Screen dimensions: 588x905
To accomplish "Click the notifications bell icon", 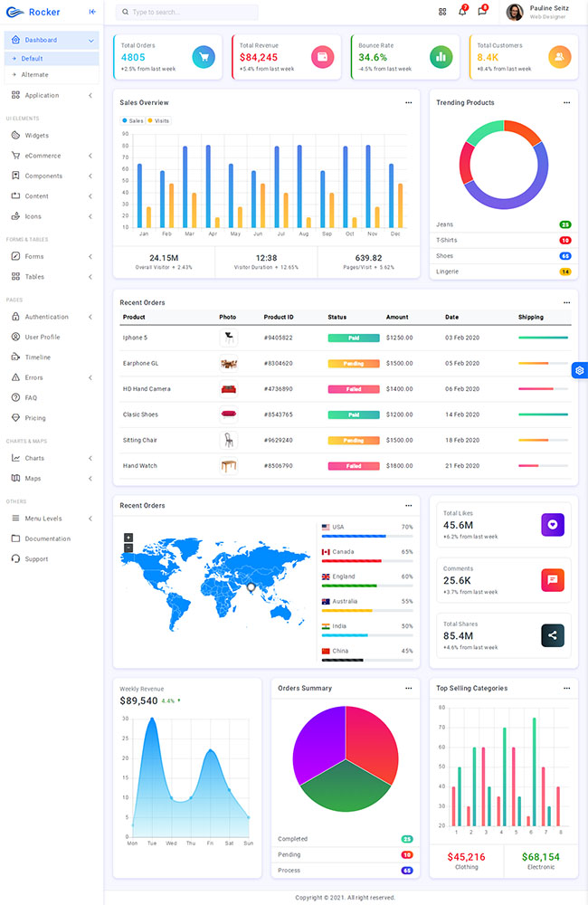I will tap(462, 12).
